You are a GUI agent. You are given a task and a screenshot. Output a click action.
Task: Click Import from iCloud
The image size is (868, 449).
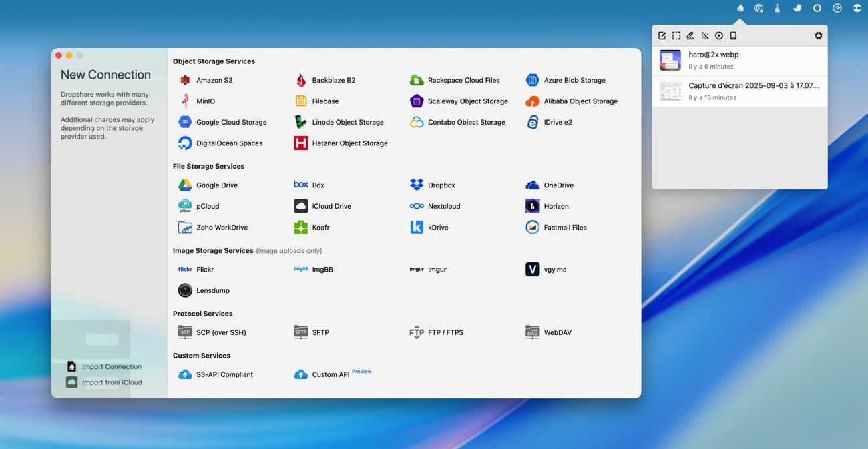tap(103, 382)
